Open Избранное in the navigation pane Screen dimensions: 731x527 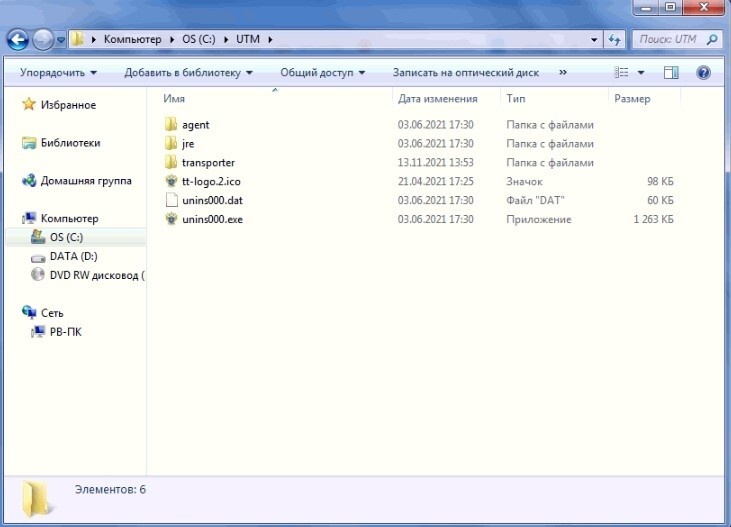[68, 105]
